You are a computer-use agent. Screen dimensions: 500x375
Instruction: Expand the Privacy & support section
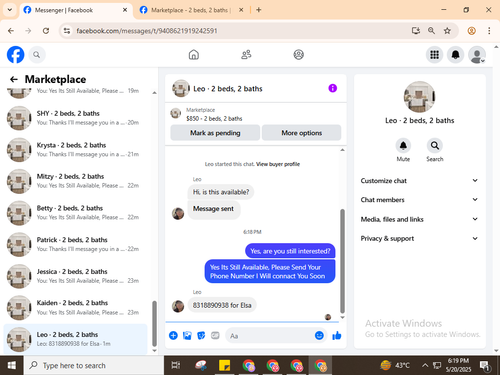tap(419, 238)
